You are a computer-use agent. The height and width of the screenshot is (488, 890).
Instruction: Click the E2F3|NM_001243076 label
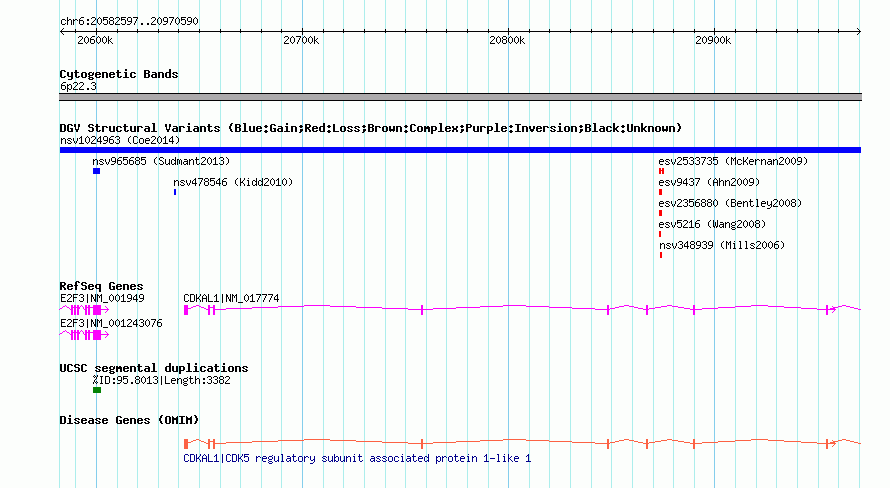[111, 323]
